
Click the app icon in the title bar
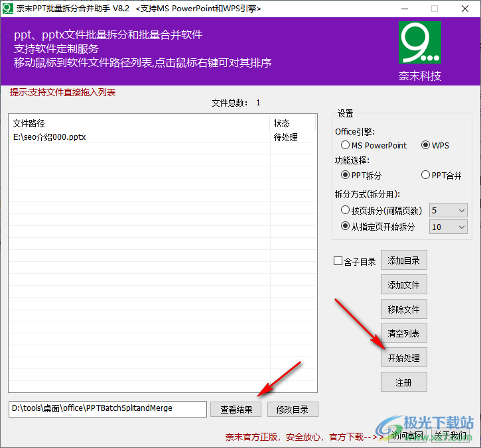[7, 9]
